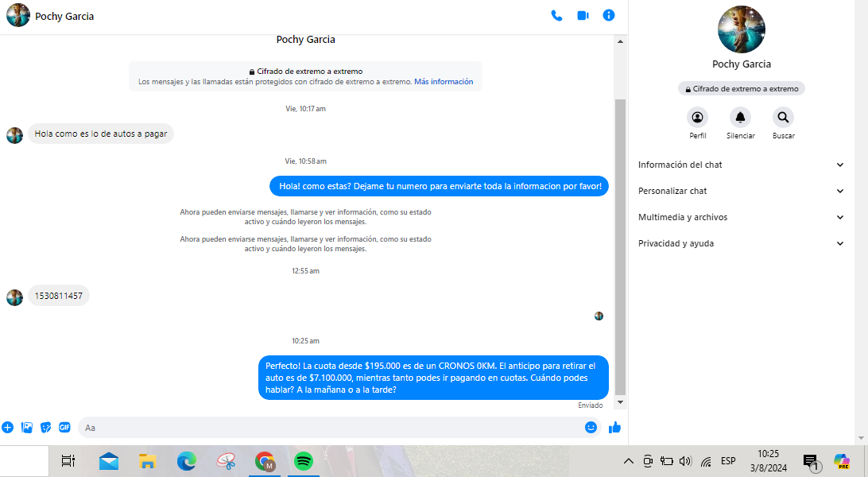Screen dimensions: 868x477
Task: Click the conversation information icon in the header
Action: tap(609, 15)
